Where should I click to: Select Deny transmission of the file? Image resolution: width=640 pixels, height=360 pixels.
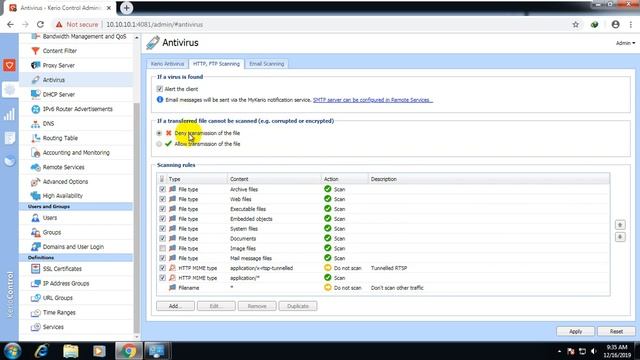[x=159, y=133]
